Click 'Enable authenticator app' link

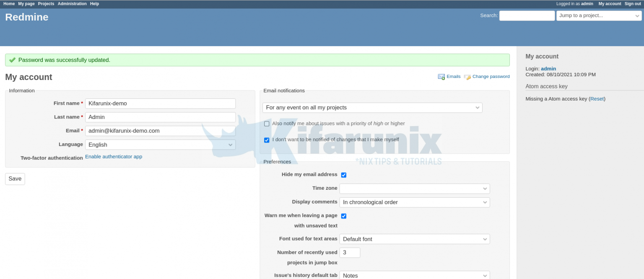(113, 156)
